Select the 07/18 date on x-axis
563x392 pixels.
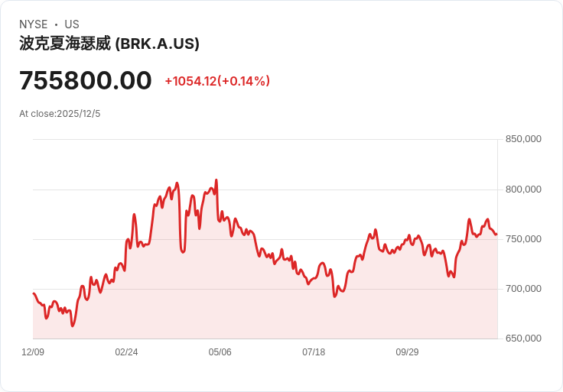pyautogui.click(x=314, y=352)
